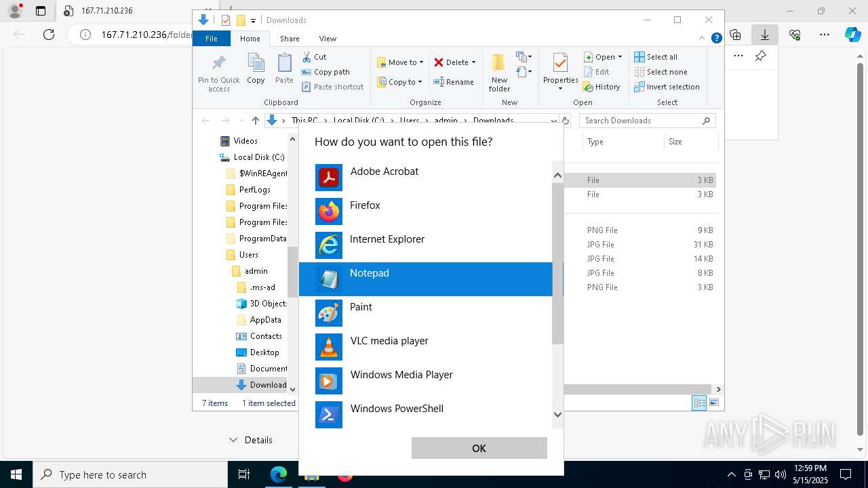Viewport: 868px width, 488px height.
Task: Click scroll-down arrow of app list
Action: tap(557, 415)
